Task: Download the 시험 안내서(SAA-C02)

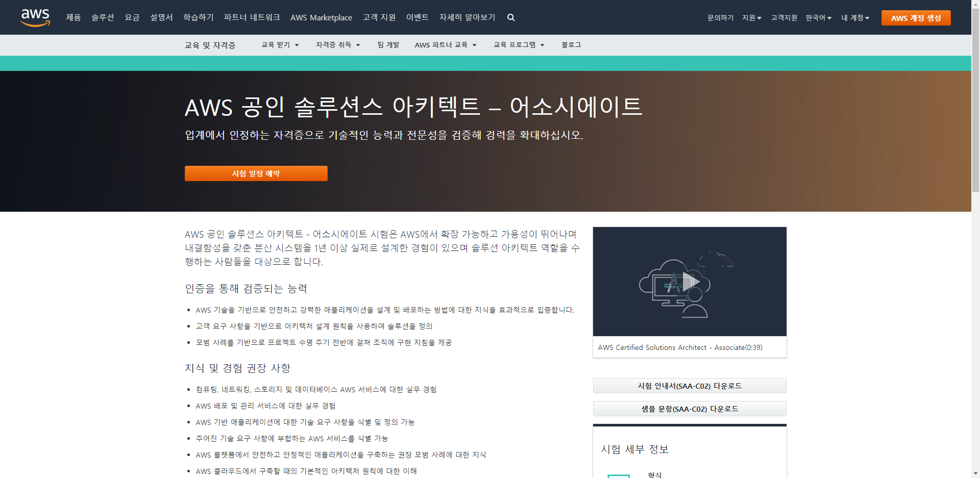Action: click(x=690, y=386)
